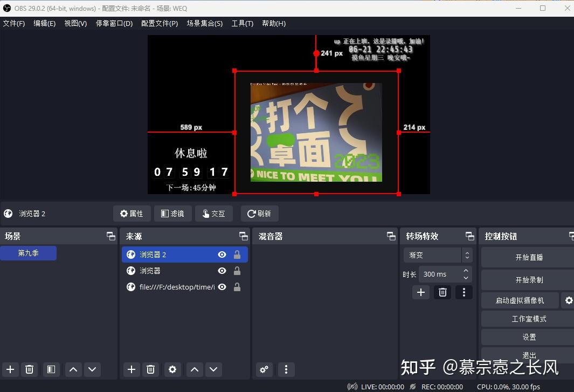This screenshot has width=574, height=392.
Task: Open 配置文件(P) menu
Action: click(x=160, y=23)
